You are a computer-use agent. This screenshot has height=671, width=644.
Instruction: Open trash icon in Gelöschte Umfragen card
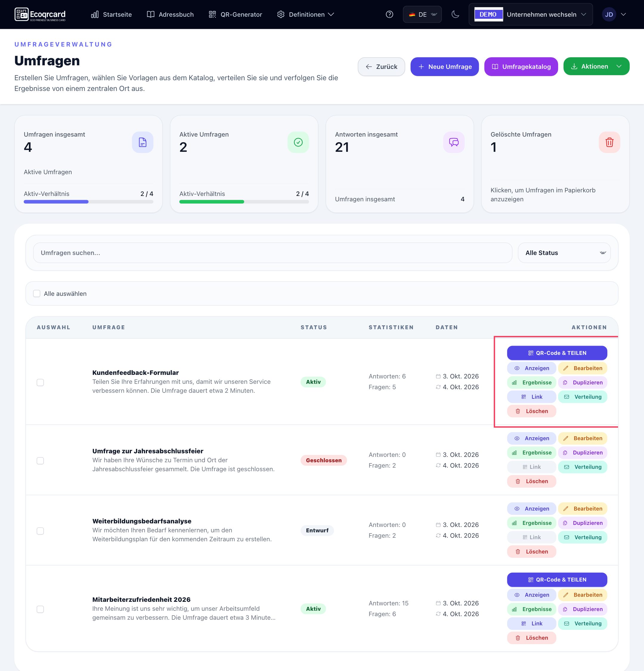point(609,142)
